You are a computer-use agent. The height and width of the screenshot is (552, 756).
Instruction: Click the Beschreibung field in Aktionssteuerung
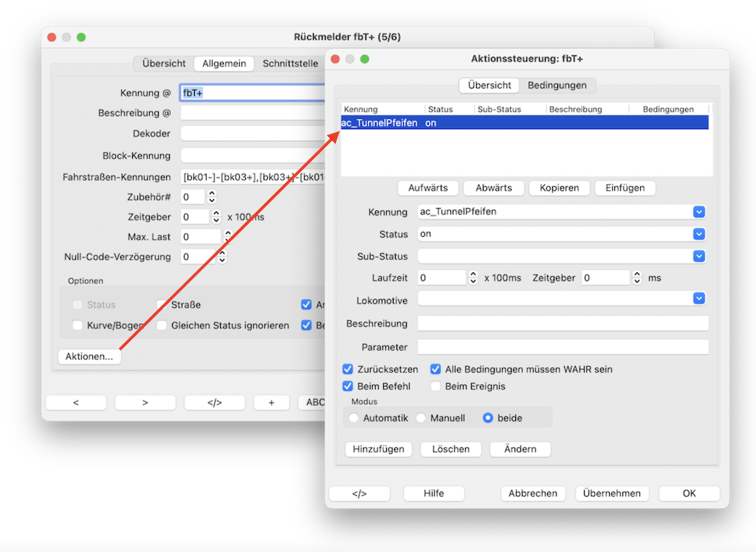563,323
